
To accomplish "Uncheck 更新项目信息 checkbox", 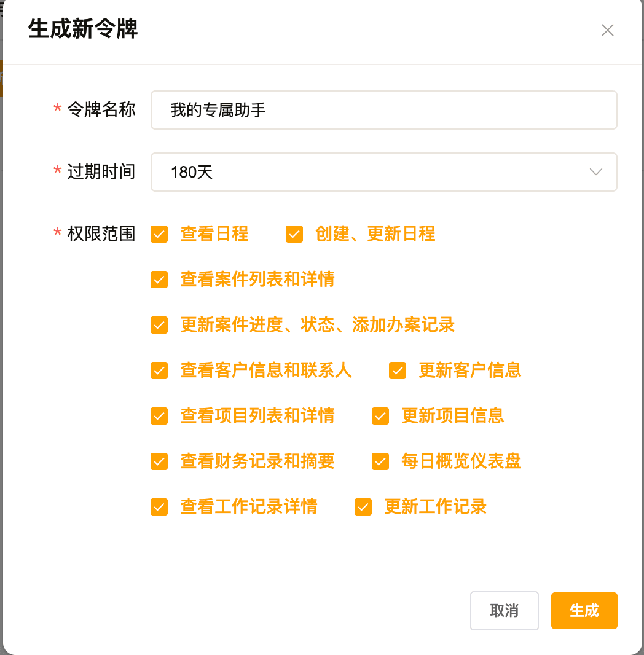I will coord(380,416).
